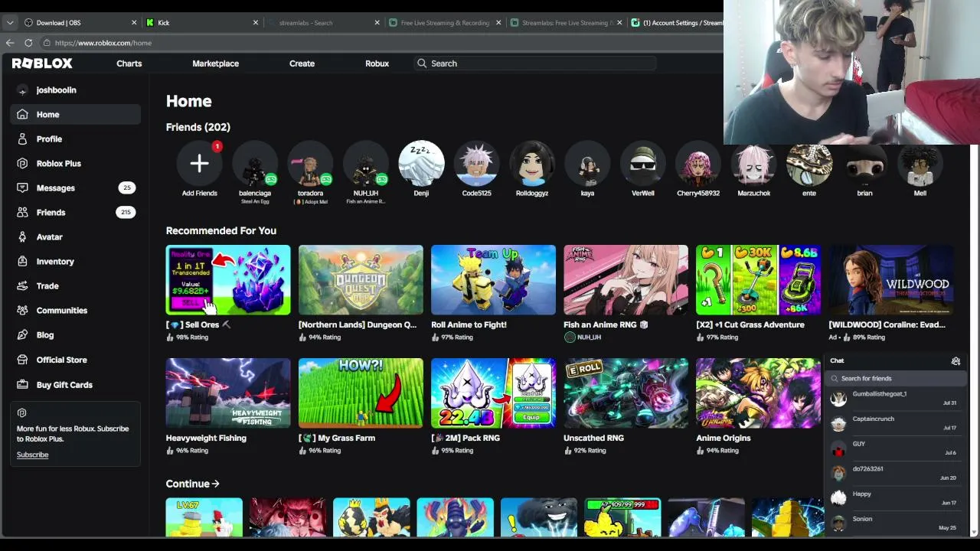Switch to the Kick tab
This screenshot has height=551, width=980.
202,23
